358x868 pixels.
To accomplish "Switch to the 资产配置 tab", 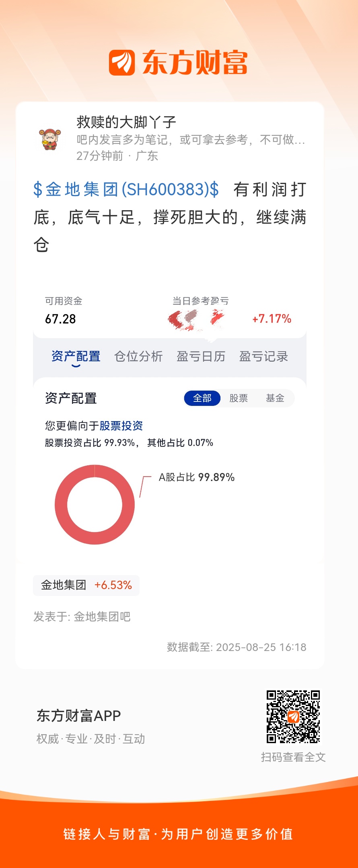I will (x=76, y=356).
